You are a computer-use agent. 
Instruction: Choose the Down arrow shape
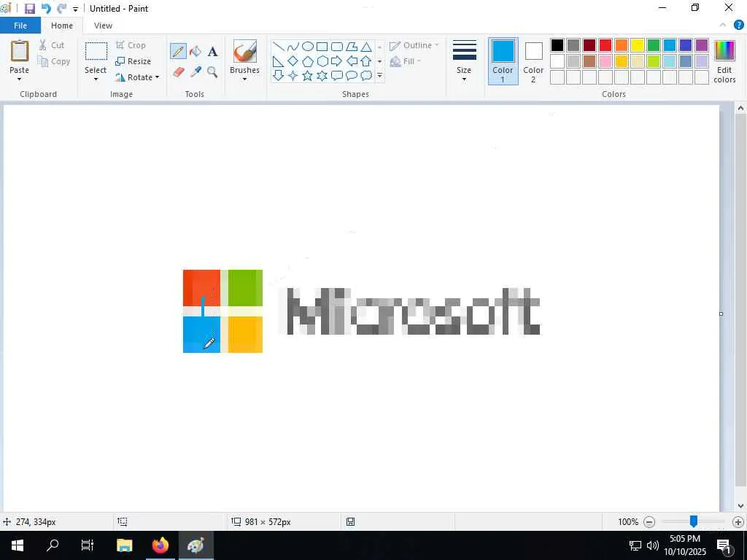(278, 75)
